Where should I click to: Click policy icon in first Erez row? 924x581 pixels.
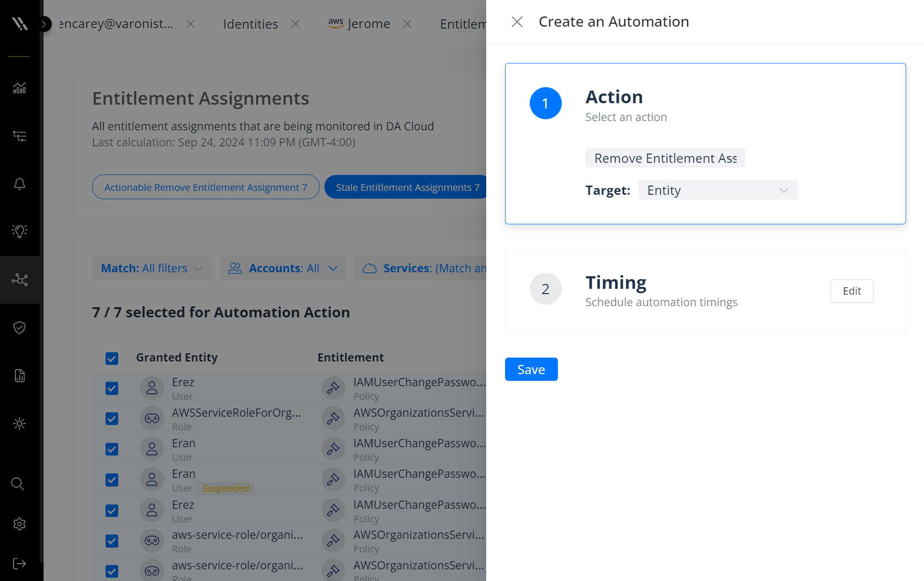333,388
